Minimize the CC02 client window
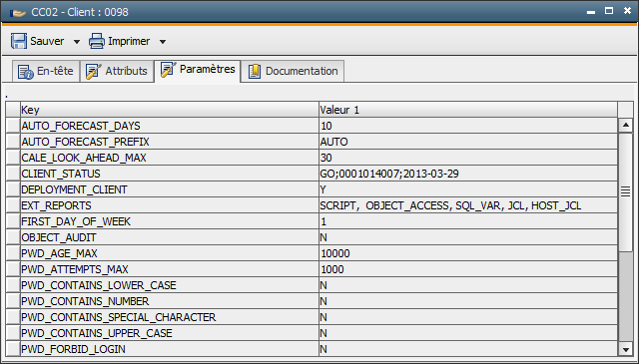The height and width of the screenshot is (364, 639). pyautogui.click(x=591, y=12)
